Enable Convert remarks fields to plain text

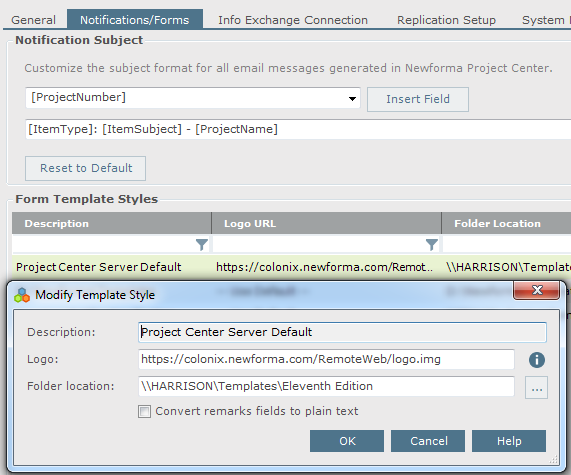pos(145,412)
